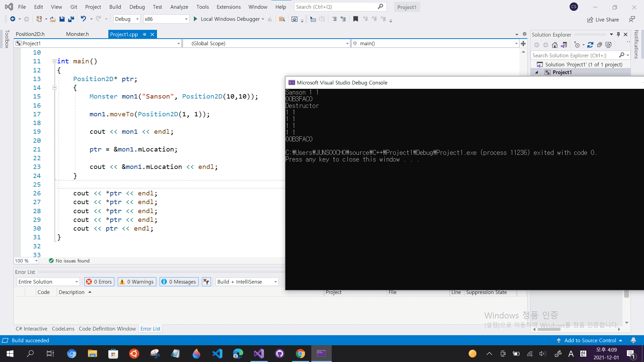Start Local Windows Debugger with the green play icon
This screenshot has height=362, width=644.
click(x=195, y=19)
